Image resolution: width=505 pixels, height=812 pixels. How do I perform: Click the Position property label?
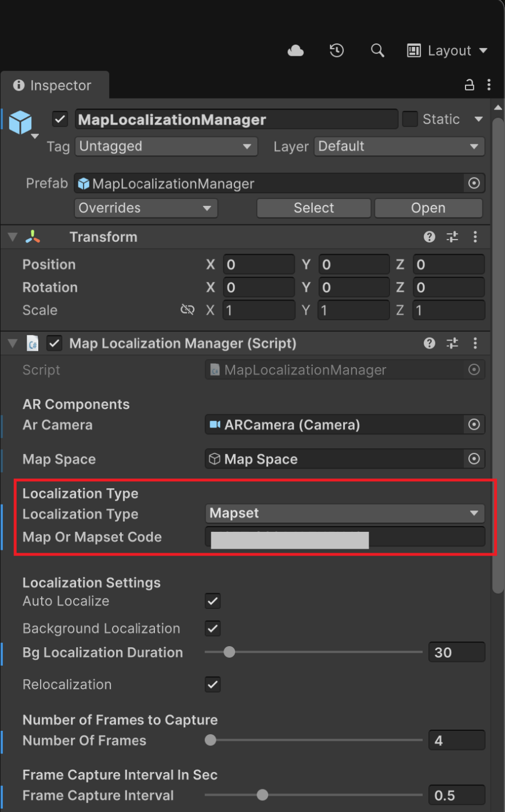pyautogui.click(x=49, y=264)
